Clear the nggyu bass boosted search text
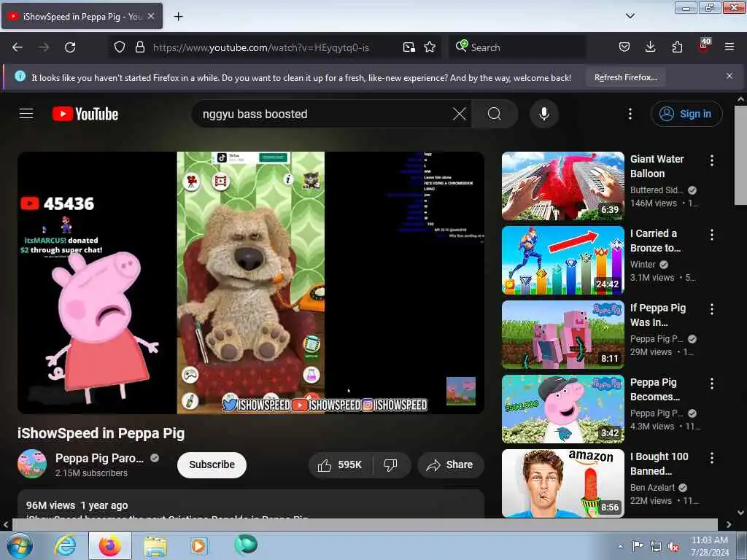The height and width of the screenshot is (560, 747). click(460, 114)
